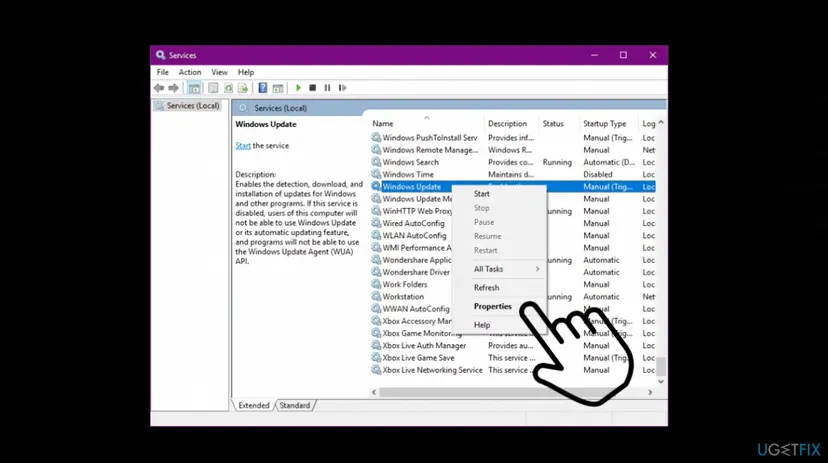This screenshot has width=828, height=463.
Task: Select the Workstation service row
Action: (513, 296)
